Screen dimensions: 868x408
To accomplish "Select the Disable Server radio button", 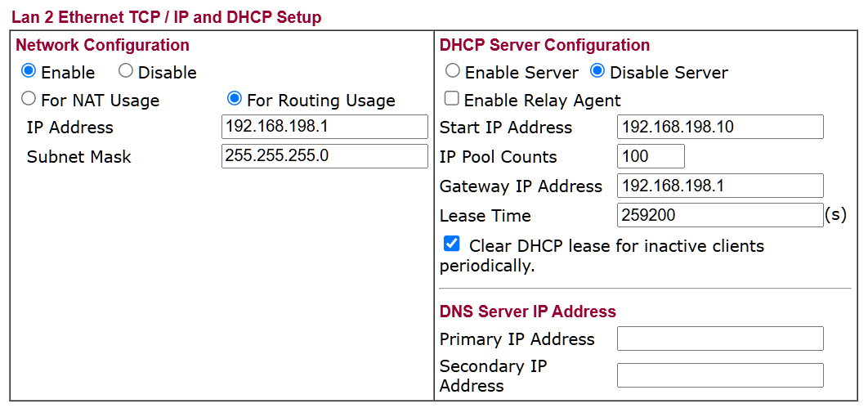I will pyautogui.click(x=597, y=72).
